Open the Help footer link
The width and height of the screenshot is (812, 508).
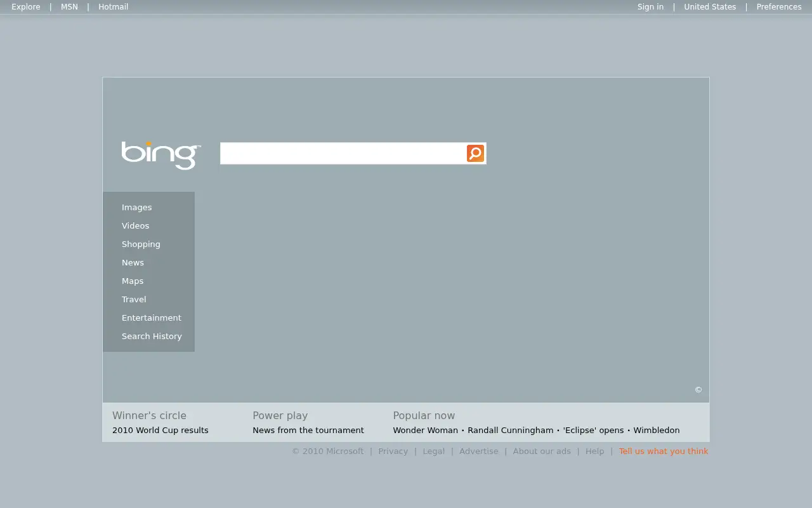click(595, 451)
